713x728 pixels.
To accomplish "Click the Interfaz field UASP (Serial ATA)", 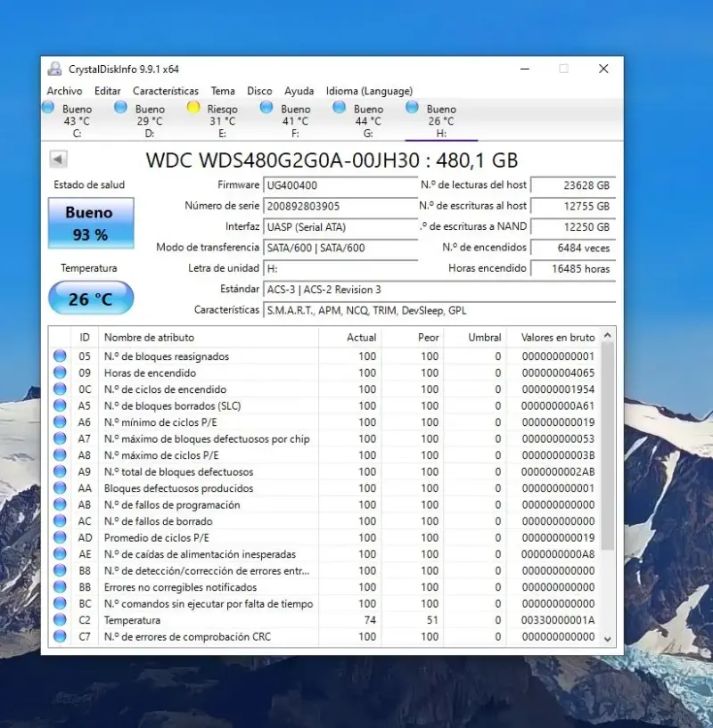I will pos(340,227).
